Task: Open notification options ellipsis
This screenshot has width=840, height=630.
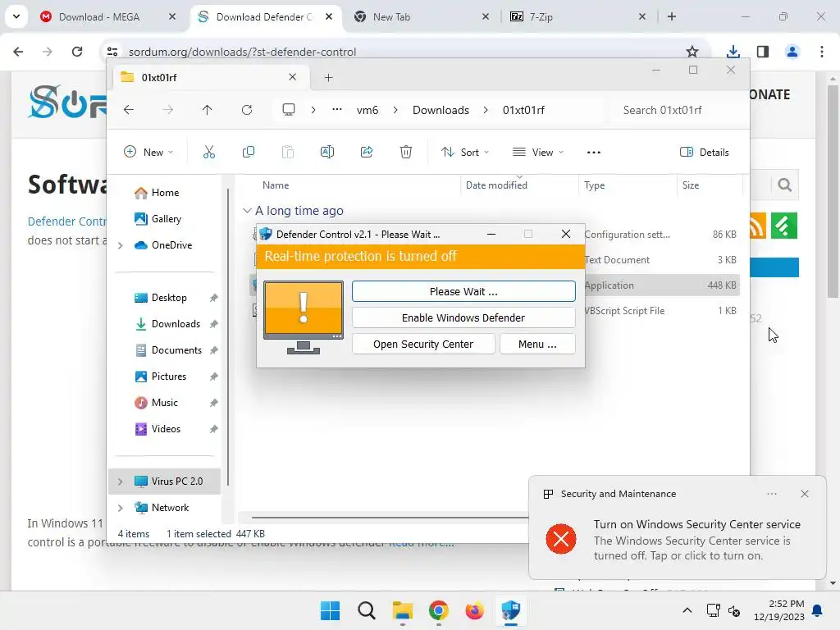Action: 772,494
